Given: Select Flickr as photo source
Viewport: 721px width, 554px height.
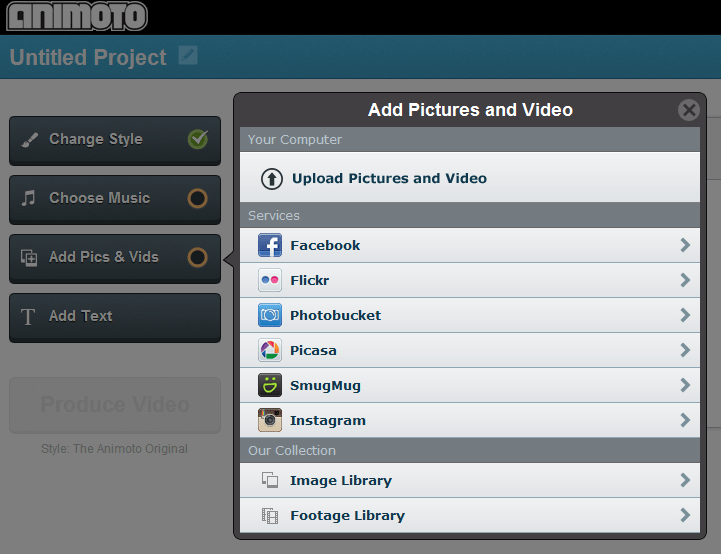Looking at the screenshot, I should 470,280.
